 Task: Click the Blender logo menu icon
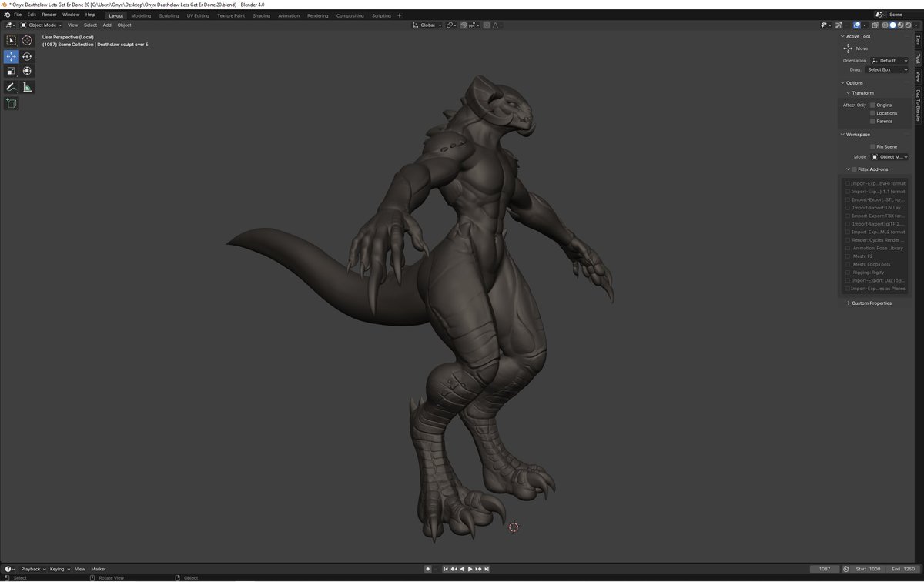click(x=6, y=15)
